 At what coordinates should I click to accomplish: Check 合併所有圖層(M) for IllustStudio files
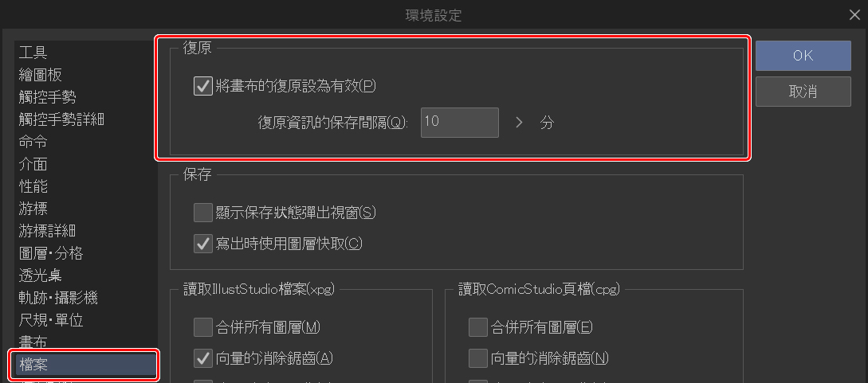(x=202, y=327)
